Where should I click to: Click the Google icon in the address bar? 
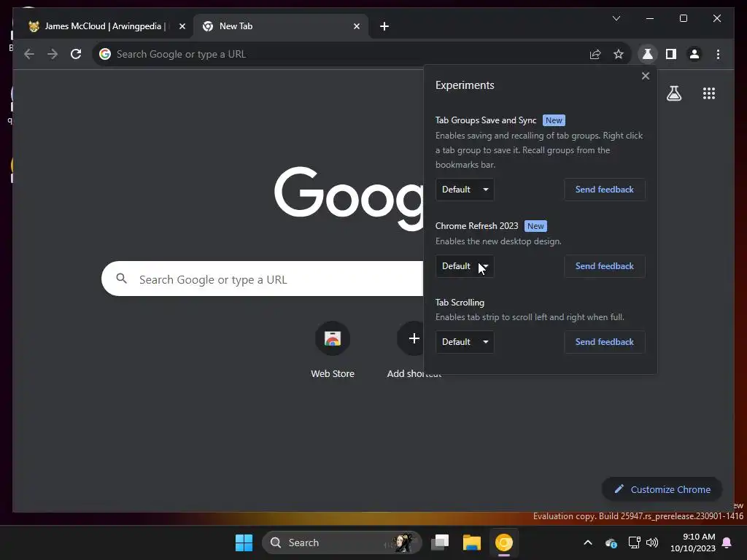coord(105,54)
